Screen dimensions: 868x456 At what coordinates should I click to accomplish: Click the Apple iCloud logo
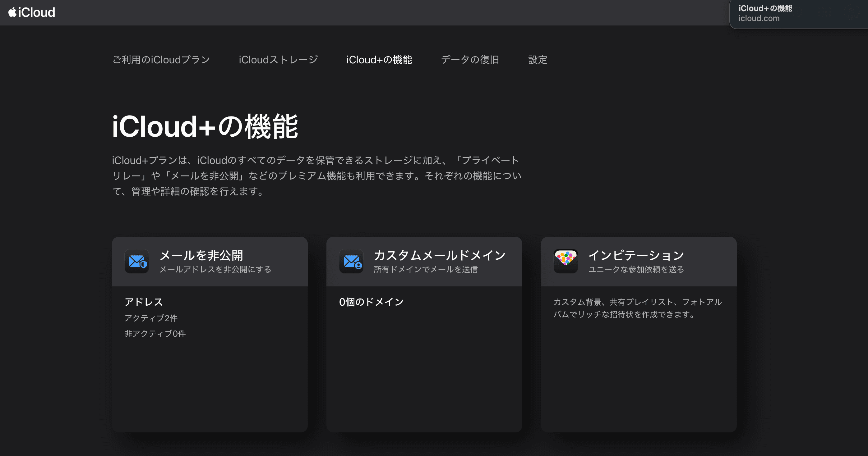(32, 12)
